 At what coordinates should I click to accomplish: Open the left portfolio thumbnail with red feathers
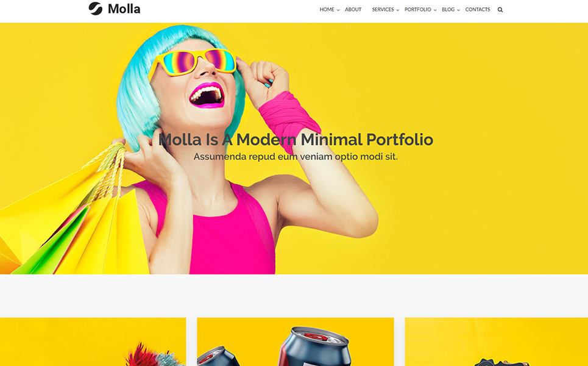93,342
